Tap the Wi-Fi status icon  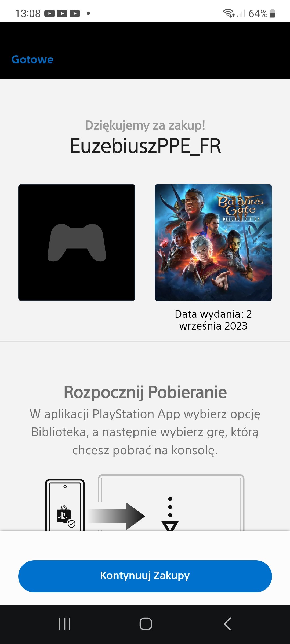pos(229,13)
